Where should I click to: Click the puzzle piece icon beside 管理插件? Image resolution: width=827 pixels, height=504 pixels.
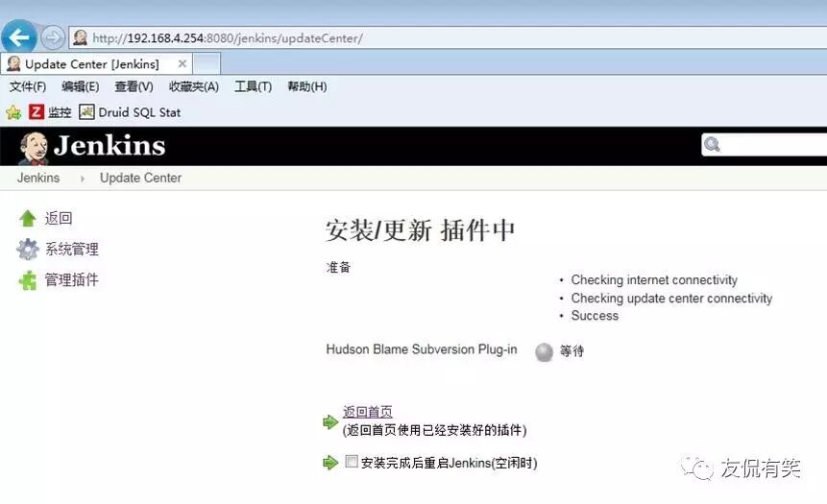[x=28, y=280]
